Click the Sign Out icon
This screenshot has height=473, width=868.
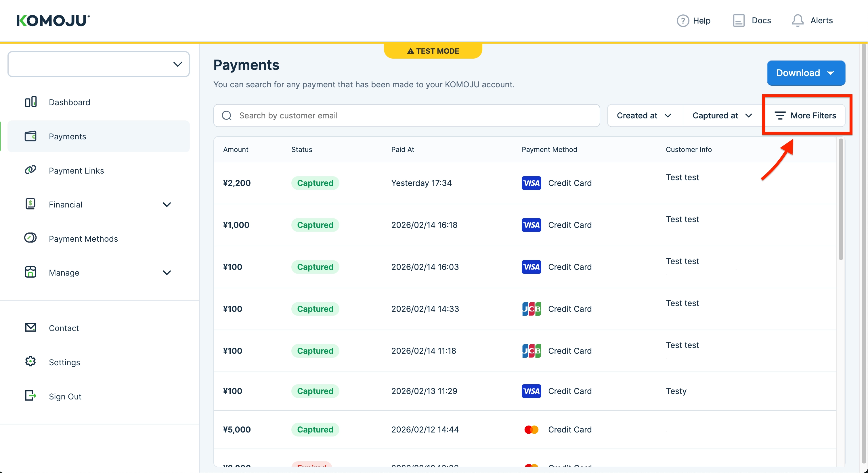pyautogui.click(x=31, y=396)
